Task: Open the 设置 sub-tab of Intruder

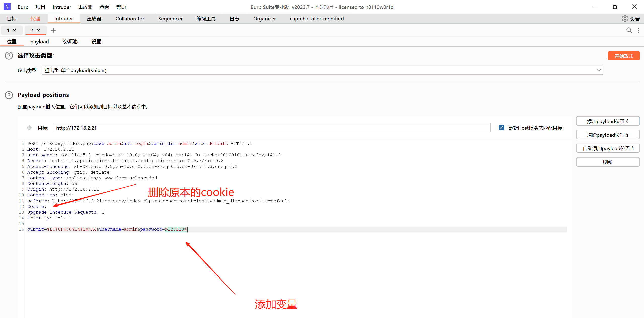Action: coord(96,42)
